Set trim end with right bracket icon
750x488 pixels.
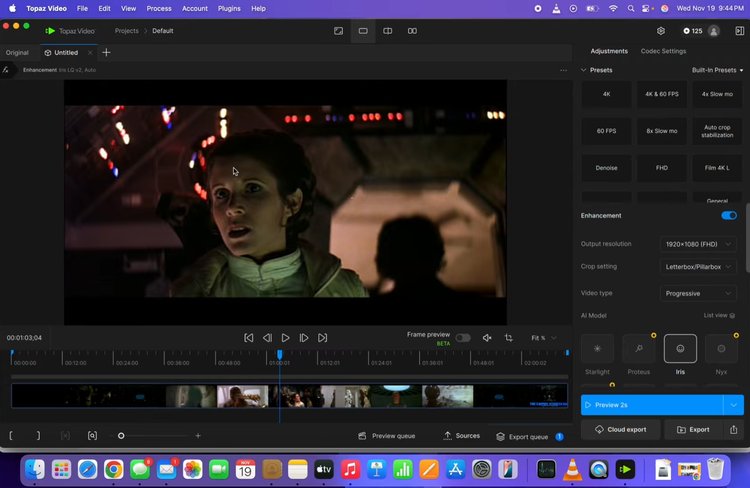pyautogui.click(x=38, y=435)
